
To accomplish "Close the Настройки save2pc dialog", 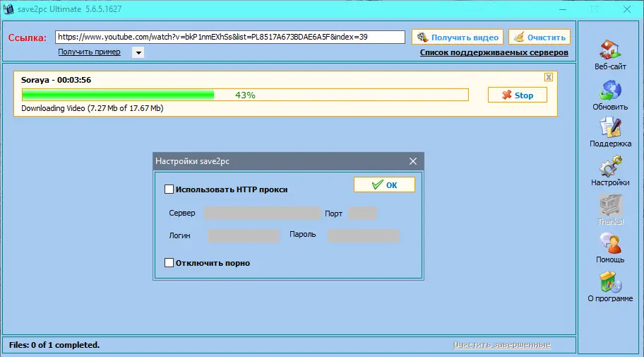I will click(413, 161).
